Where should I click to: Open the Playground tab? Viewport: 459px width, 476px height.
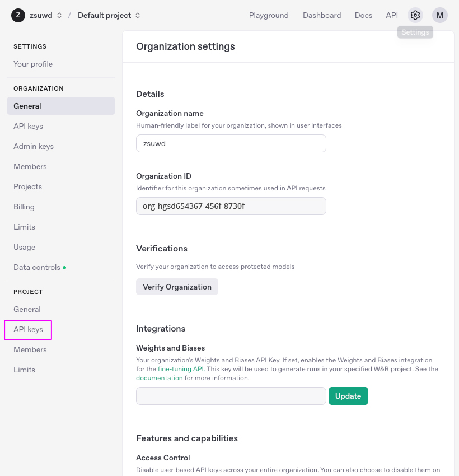(269, 15)
